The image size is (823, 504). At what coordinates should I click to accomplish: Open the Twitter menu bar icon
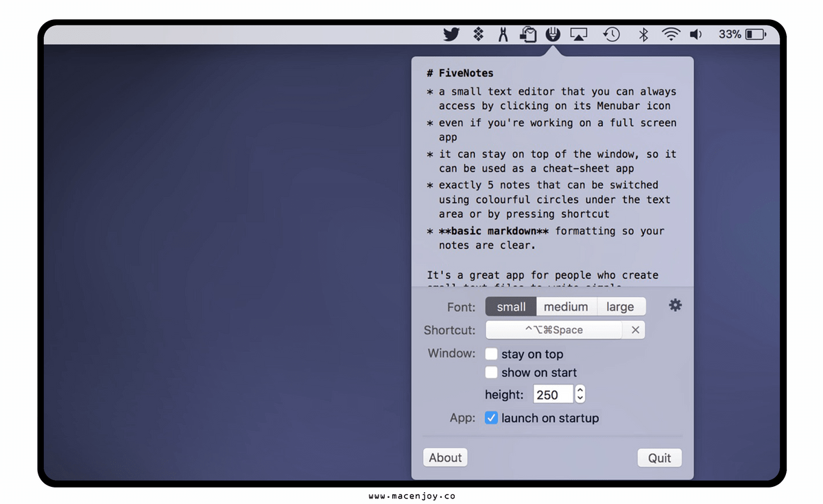451,34
